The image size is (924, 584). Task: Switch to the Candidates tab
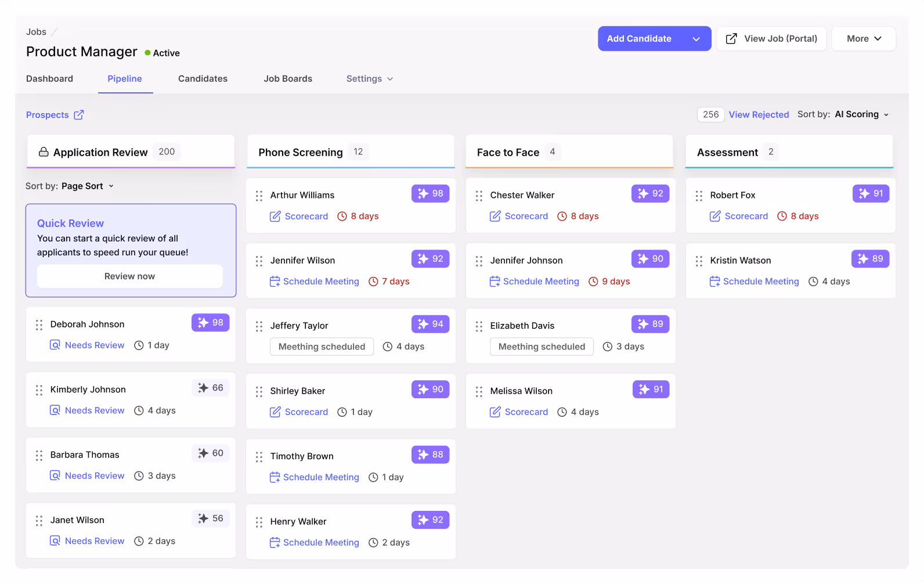tap(203, 79)
